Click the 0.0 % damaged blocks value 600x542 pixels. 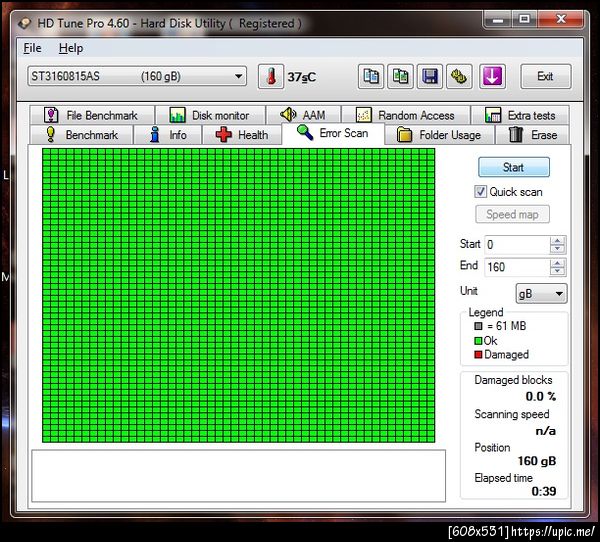click(x=540, y=397)
